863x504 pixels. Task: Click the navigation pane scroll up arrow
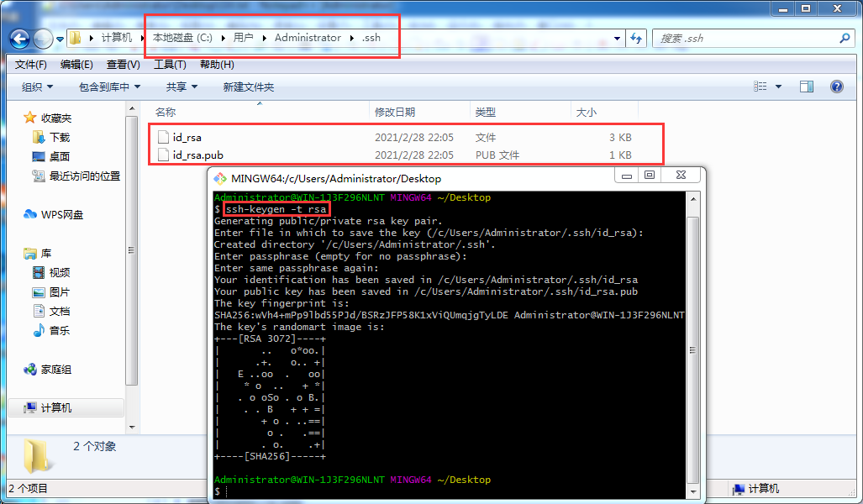coord(132,108)
